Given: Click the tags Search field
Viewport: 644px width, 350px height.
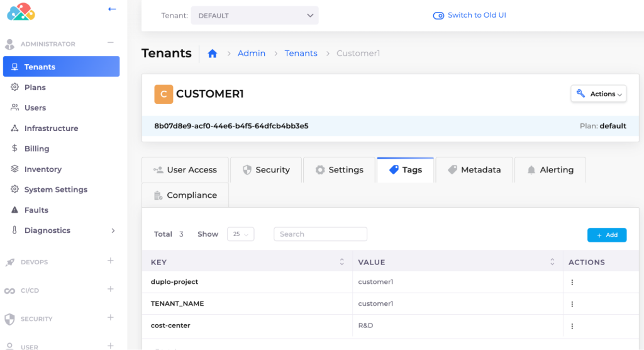Looking at the screenshot, I should click(320, 234).
